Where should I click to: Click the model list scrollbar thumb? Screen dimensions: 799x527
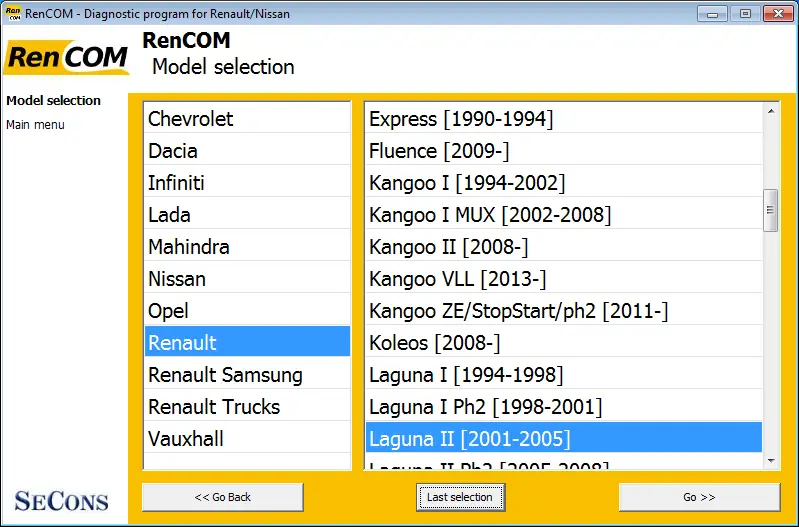[x=770, y=210]
